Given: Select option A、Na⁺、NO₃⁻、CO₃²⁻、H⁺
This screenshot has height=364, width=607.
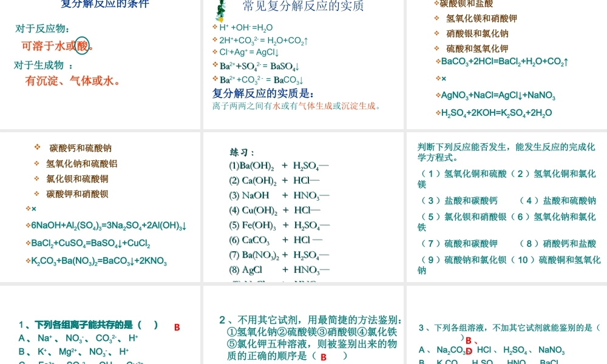Looking at the screenshot, I should (78, 339).
